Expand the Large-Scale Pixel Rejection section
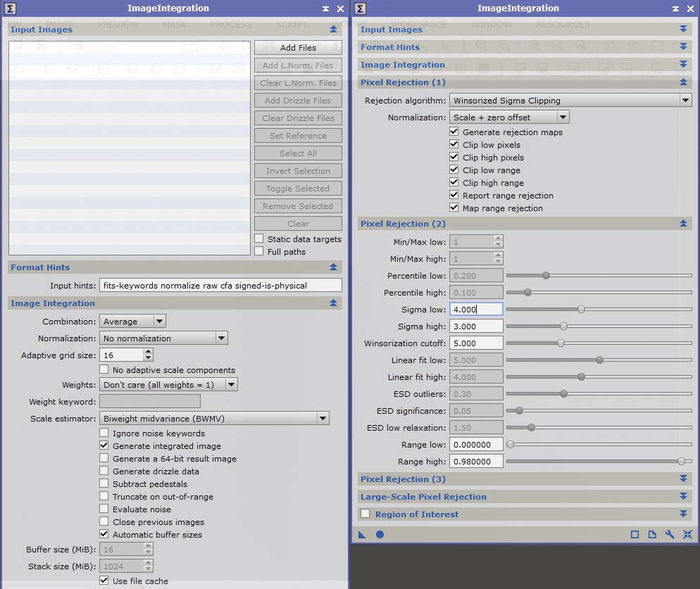 (682, 497)
